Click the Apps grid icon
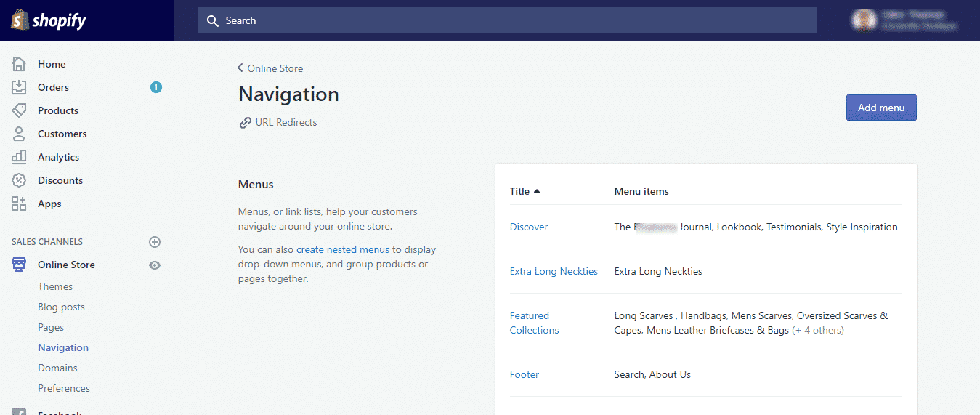Image resolution: width=980 pixels, height=415 pixels. pos(19,204)
